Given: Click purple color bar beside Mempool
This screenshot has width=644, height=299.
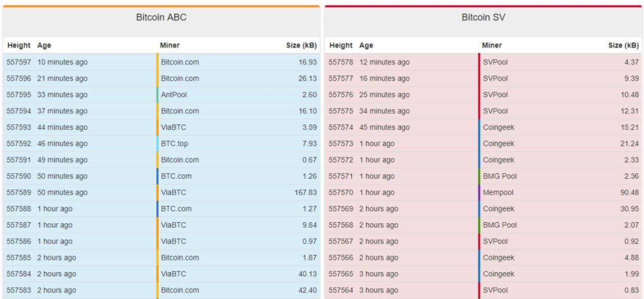Looking at the screenshot, I should [479, 192].
